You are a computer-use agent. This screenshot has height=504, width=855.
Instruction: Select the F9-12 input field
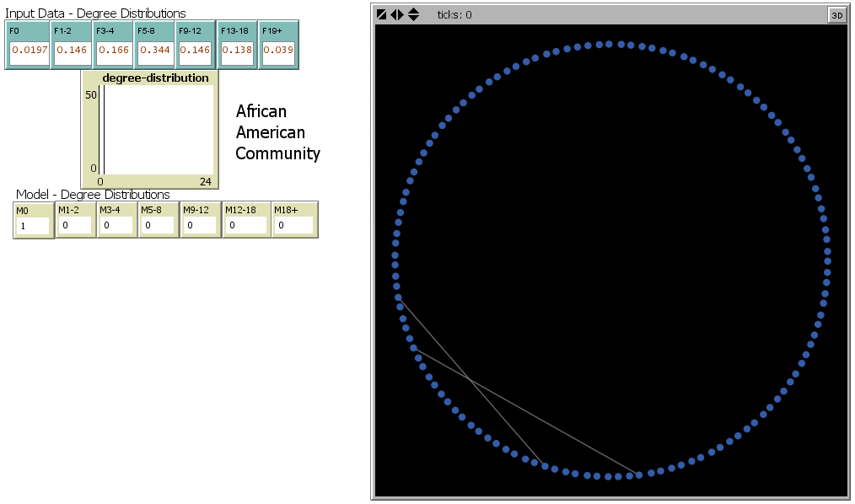[196, 51]
